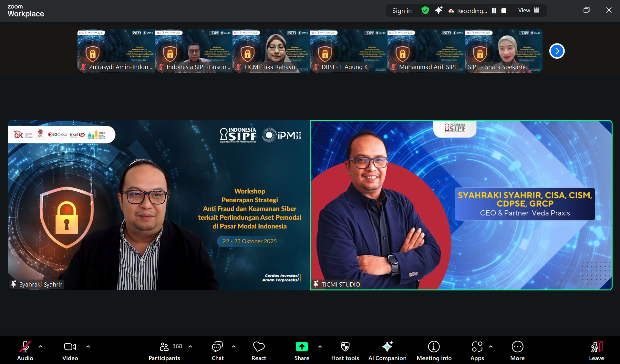Restore down the Zoom window
The width and height of the screenshot is (620, 364).
(586, 10)
